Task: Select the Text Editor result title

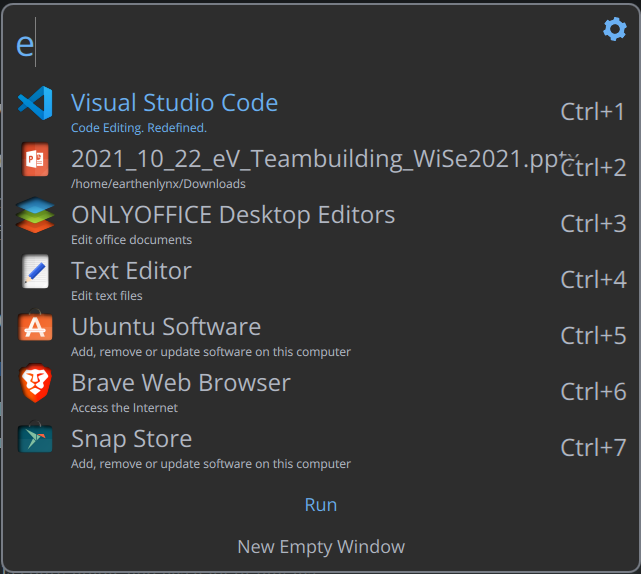Action: coord(131,271)
